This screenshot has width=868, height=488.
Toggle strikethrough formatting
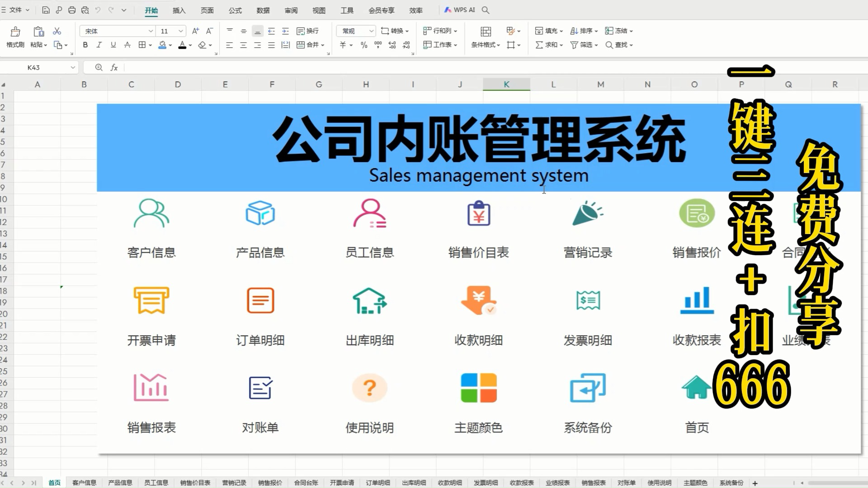tap(127, 45)
